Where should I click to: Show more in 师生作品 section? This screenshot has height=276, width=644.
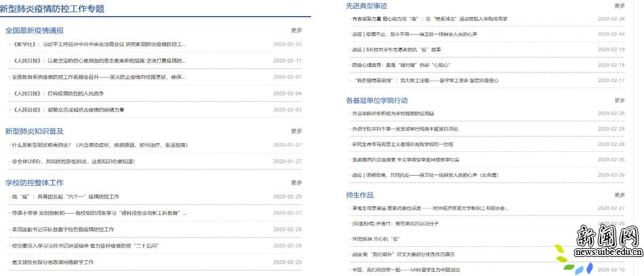click(x=619, y=195)
